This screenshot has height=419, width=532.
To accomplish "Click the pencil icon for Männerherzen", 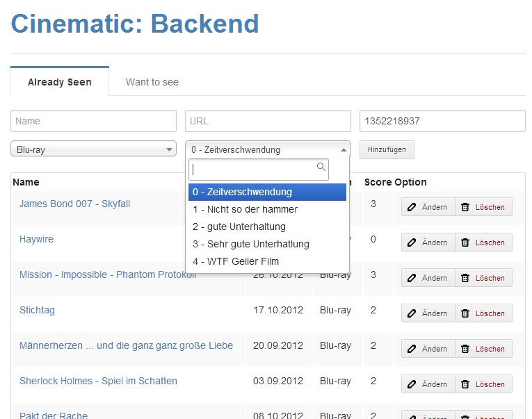I will (x=412, y=349).
